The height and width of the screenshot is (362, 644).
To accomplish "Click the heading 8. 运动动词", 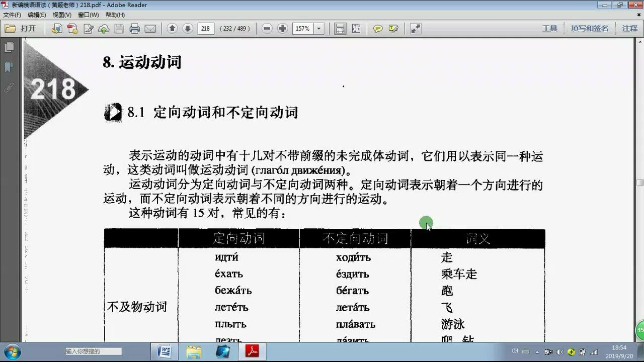I will (x=142, y=62).
